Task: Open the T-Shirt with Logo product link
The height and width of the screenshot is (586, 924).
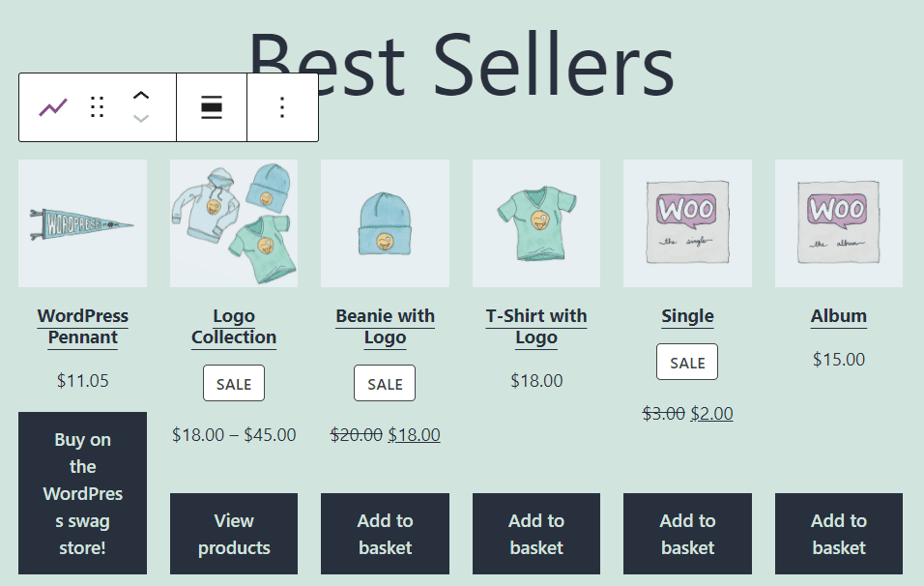Action: (536, 326)
